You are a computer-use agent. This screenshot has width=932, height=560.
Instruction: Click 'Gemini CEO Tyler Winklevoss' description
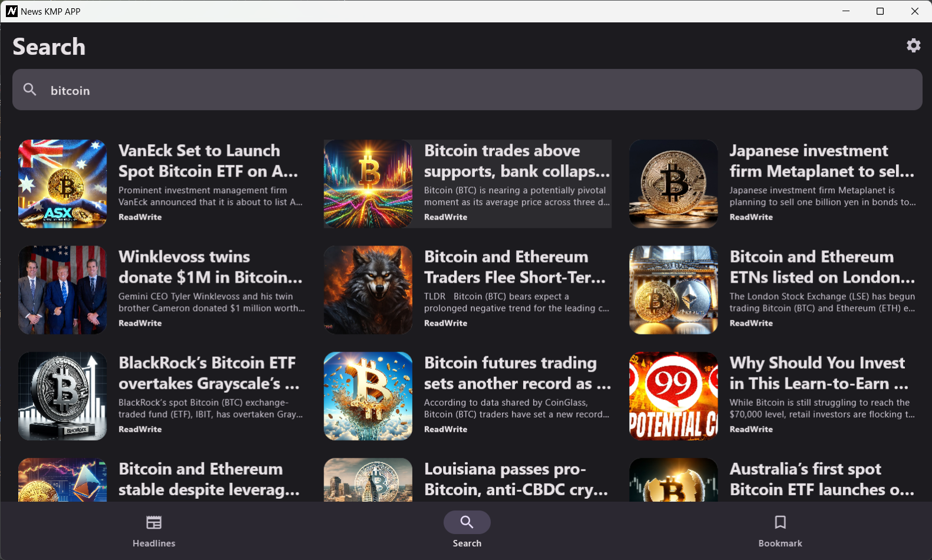pyautogui.click(x=211, y=302)
